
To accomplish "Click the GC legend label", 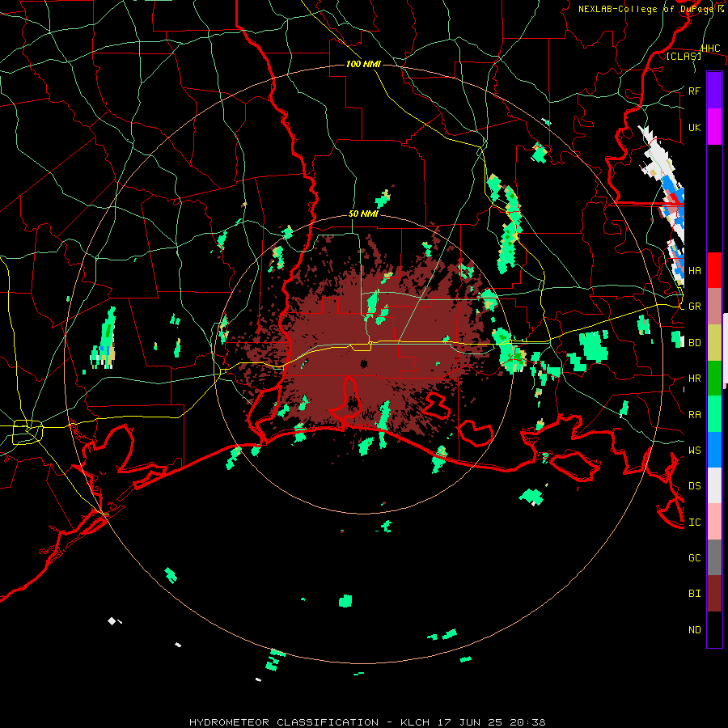I will click(x=694, y=557).
